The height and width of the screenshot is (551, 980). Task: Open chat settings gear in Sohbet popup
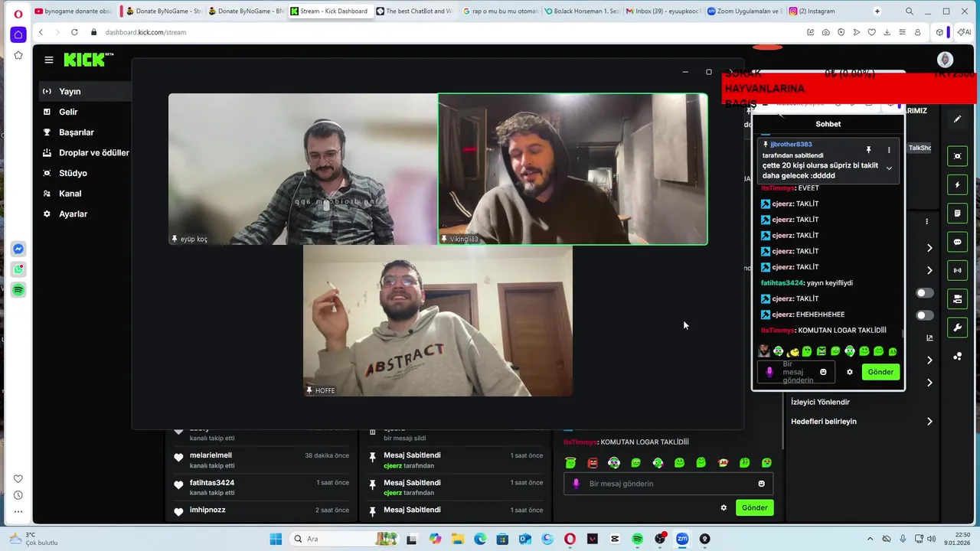(849, 372)
